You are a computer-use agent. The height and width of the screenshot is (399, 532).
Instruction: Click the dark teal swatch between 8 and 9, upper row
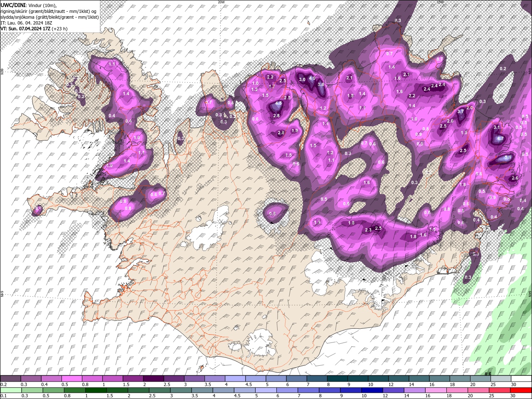tap(337, 379)
